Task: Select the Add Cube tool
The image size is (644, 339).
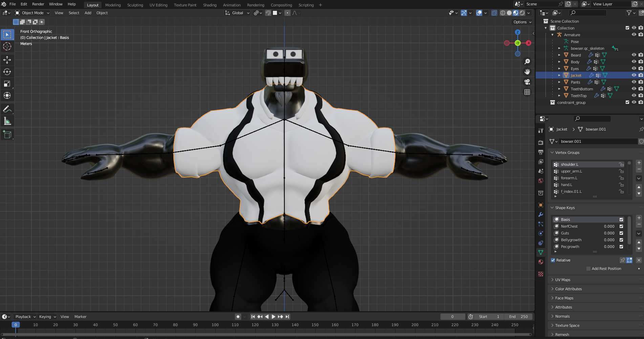Action: (7, 135)
